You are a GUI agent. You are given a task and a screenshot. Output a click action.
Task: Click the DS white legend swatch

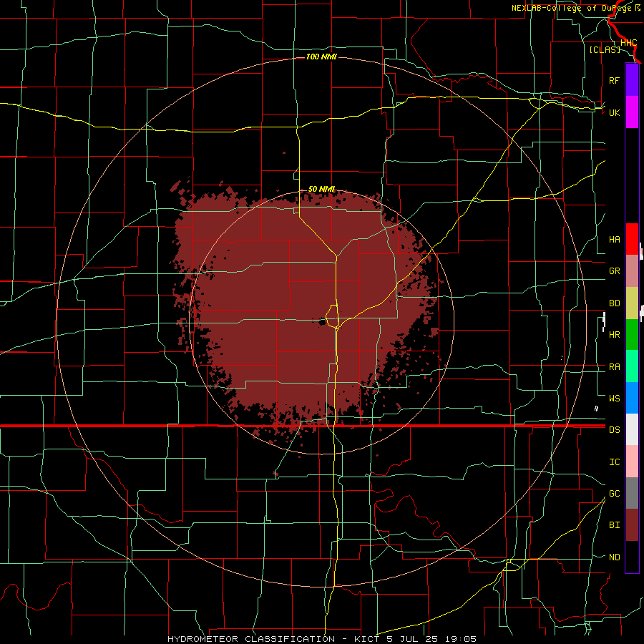632,429
